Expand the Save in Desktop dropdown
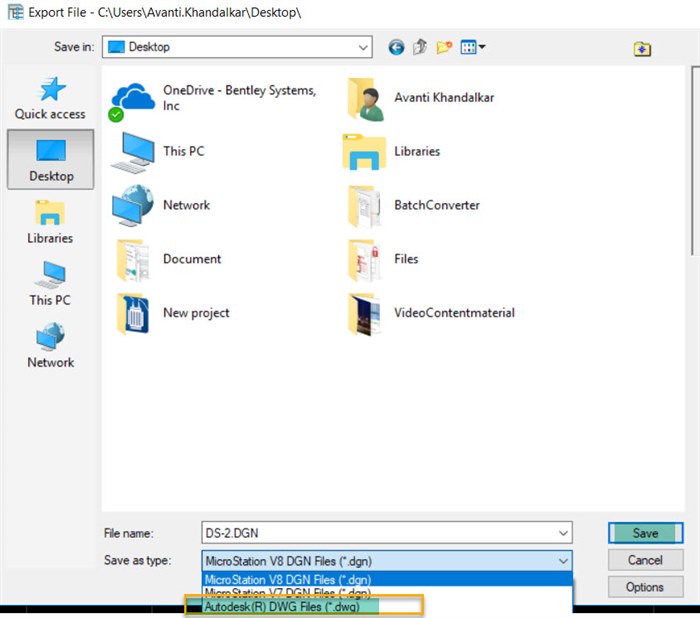Viewport: 700px width, 618px height. pyautogui.click(x=363, y=47)
